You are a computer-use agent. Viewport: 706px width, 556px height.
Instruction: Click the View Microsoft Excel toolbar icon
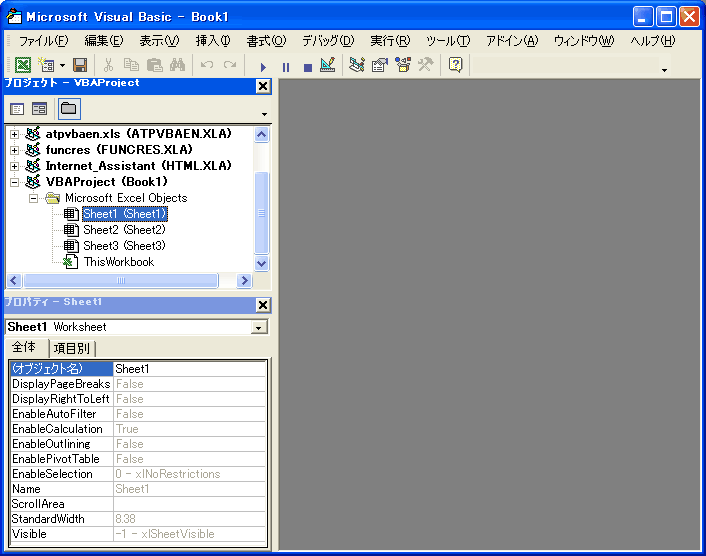tap(23, 65)
